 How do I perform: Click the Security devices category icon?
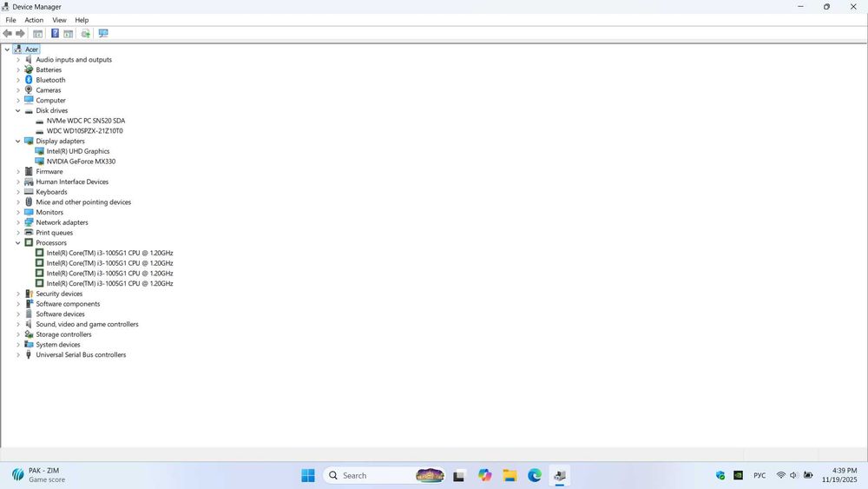pos(29,294)
